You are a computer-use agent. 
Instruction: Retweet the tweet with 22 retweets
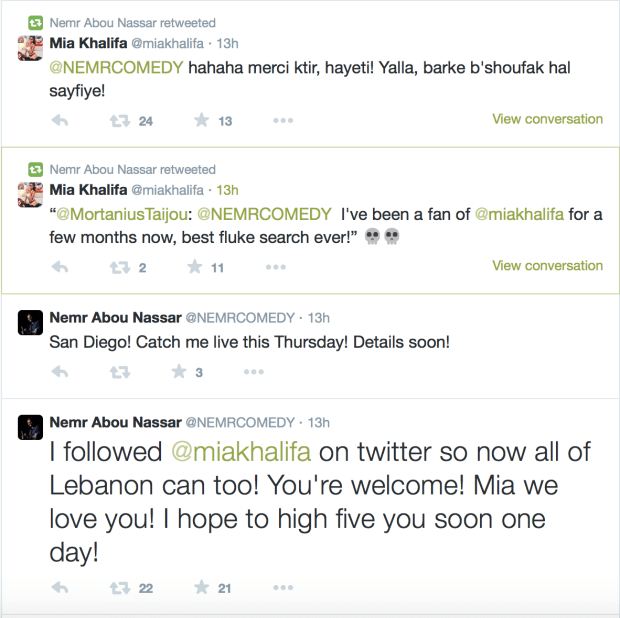tap(120, 588)
